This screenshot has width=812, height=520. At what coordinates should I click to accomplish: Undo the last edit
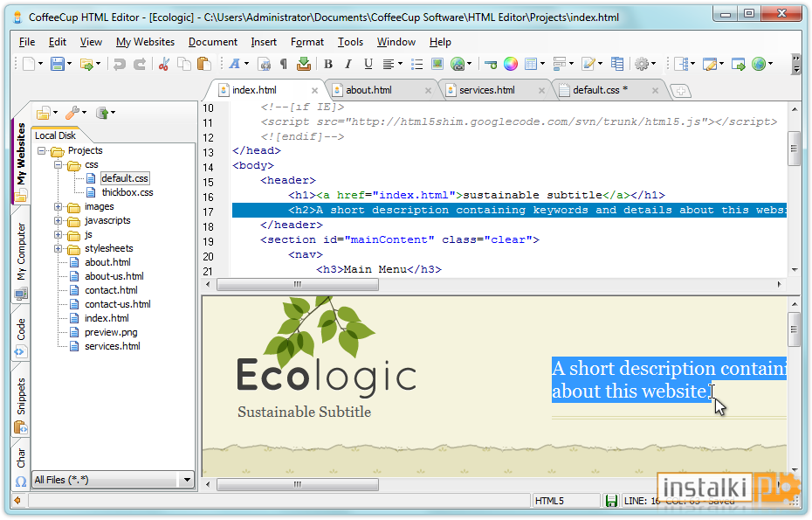[120, 64]
